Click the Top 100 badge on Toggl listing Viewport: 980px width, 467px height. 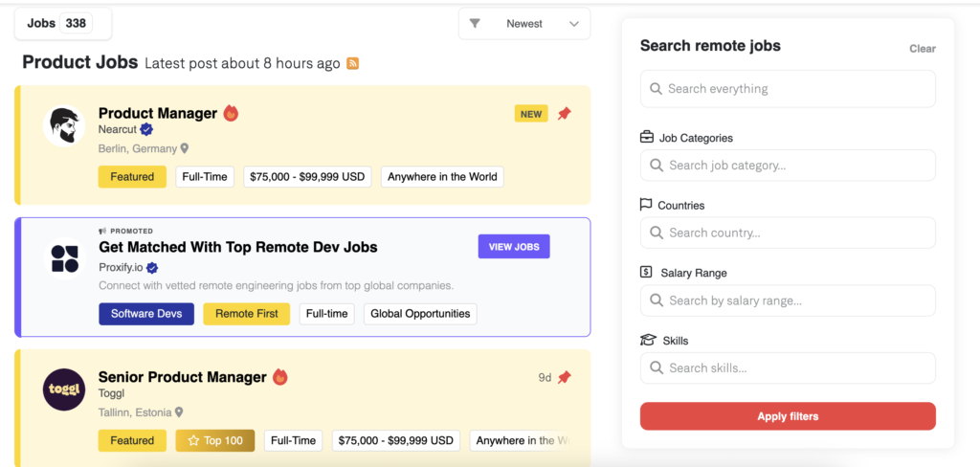coord(215,441)
